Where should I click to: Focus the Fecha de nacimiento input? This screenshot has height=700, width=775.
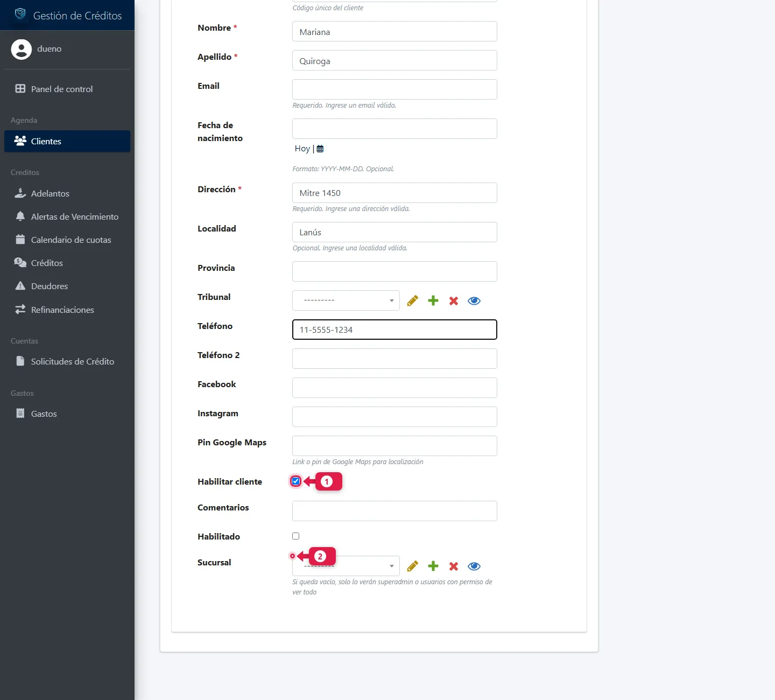point(394,129)
